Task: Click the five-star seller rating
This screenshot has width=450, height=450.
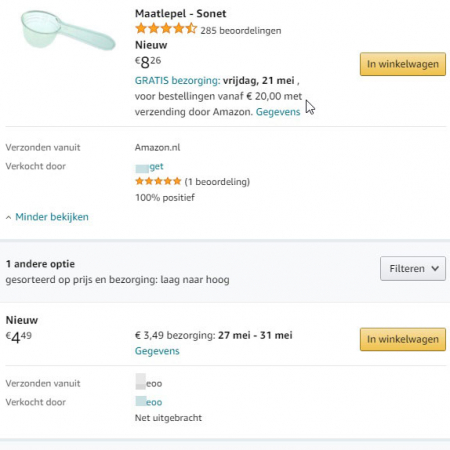Action: tap(158, 181)
